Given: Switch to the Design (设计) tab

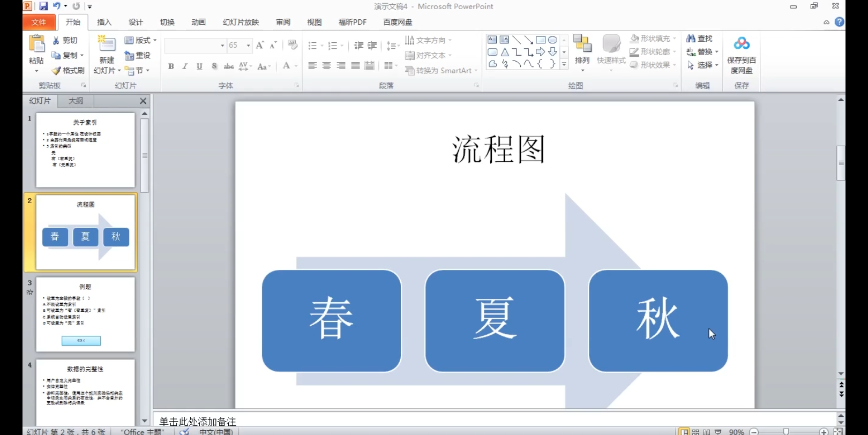Looking at the screenshot, I should [136, 22].
